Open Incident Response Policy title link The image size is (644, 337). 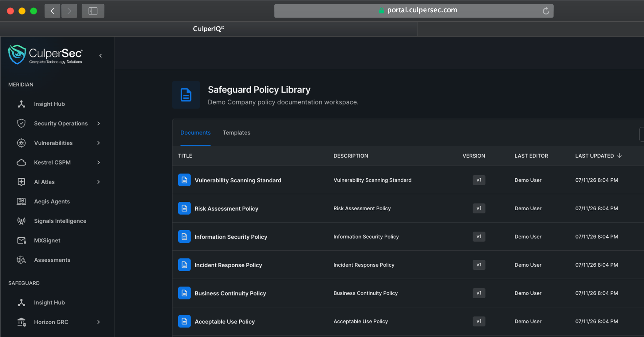coord(228,265)
